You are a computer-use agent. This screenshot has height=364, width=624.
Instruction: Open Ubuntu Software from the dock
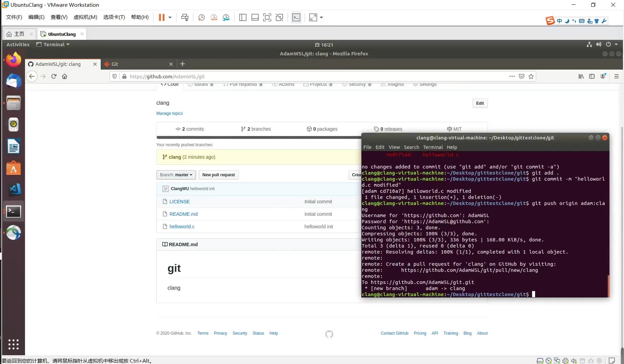coord(14,168)
